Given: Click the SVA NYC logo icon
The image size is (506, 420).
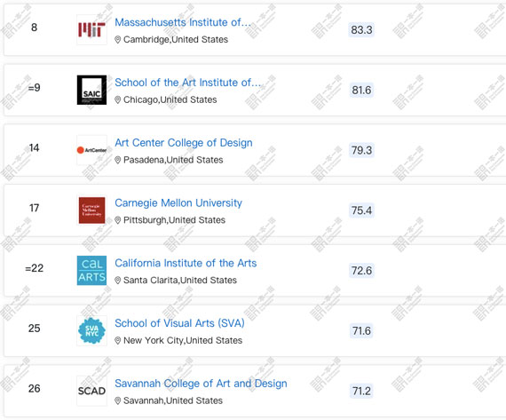Looking at the screenshot, I should (x=91, y=330).
